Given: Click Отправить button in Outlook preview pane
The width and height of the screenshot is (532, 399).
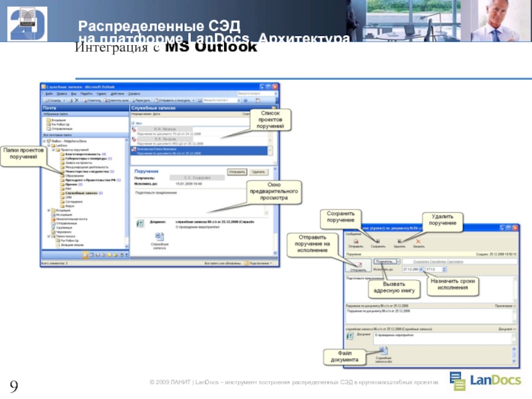Looking at the screenshot, I should [237, 172].
